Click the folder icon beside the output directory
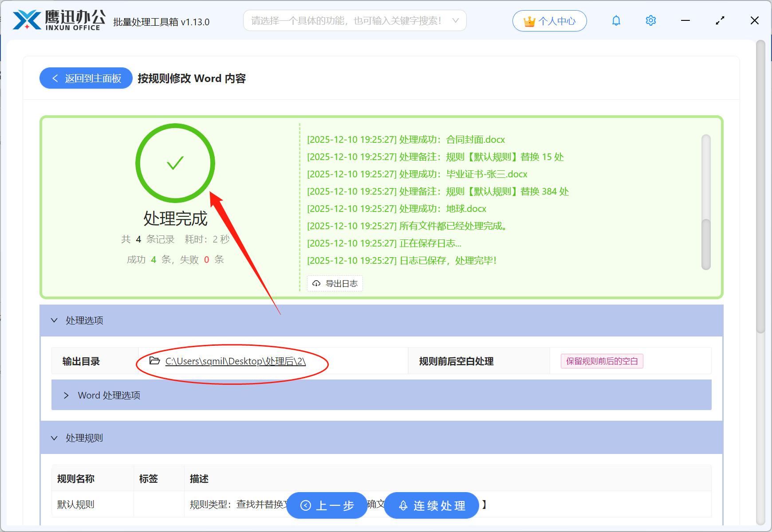This screenshot has height=532, width=772. click(x=153, y=361)
